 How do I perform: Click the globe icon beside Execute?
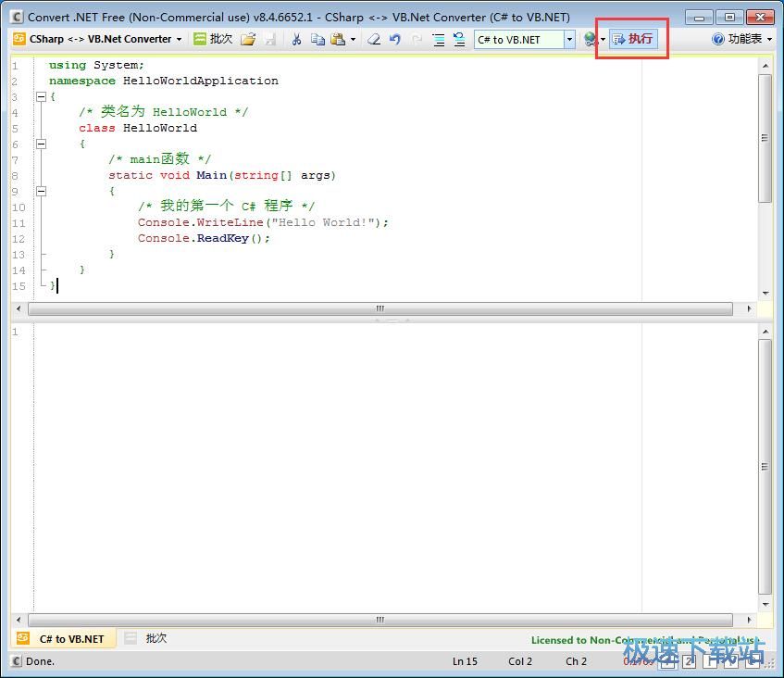(590, 39)
